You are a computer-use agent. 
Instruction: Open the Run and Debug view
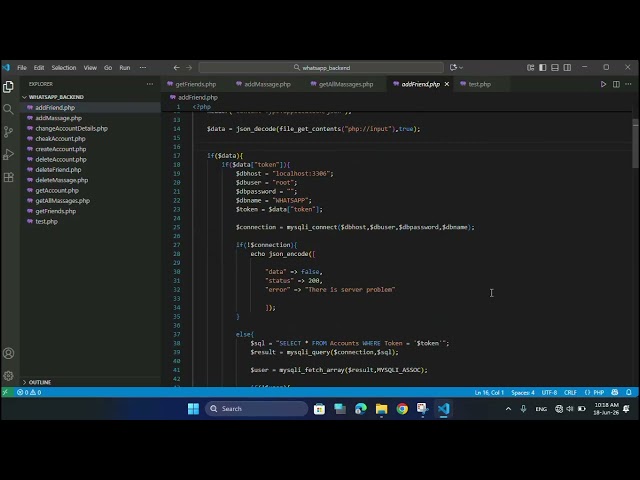[x=8, y=154]
